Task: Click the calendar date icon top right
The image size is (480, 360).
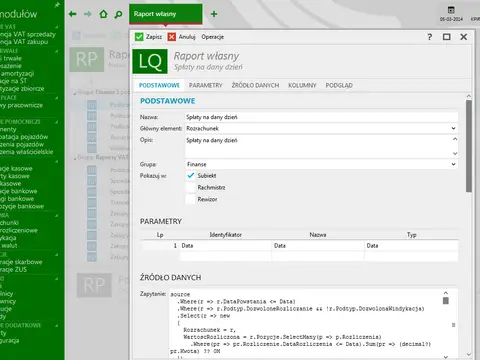Action: point(451,10)
